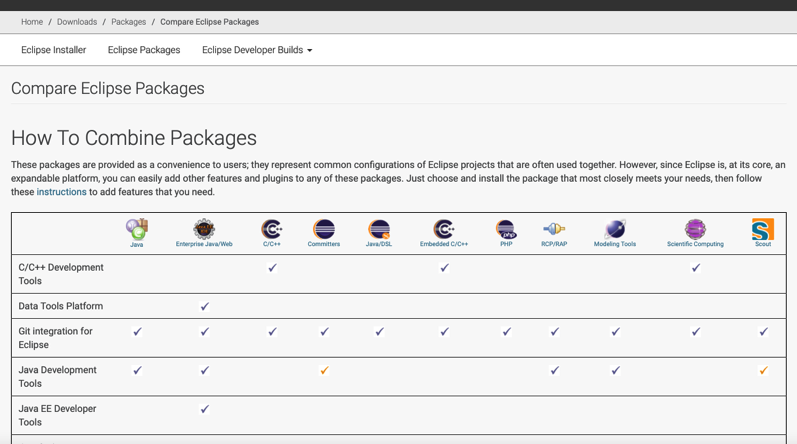Image resolution: width=797 pixels, height=444 pixels.
Task: Open the RCP/RAP package icon
Action: click(x=554, y=229)
